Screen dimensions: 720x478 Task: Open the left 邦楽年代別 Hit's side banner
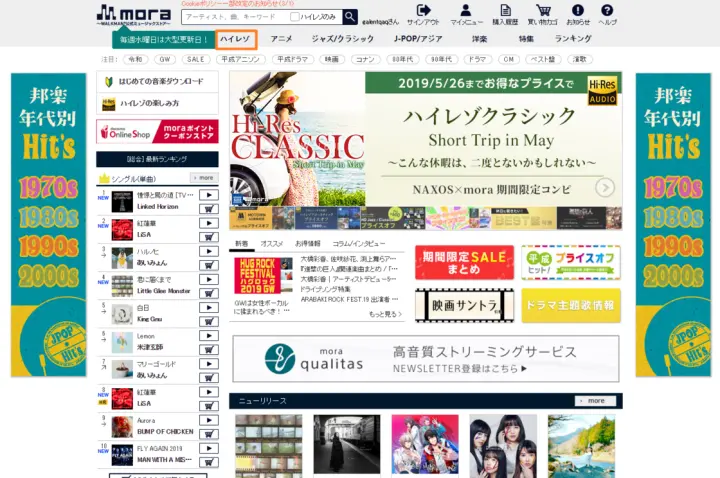48,225
